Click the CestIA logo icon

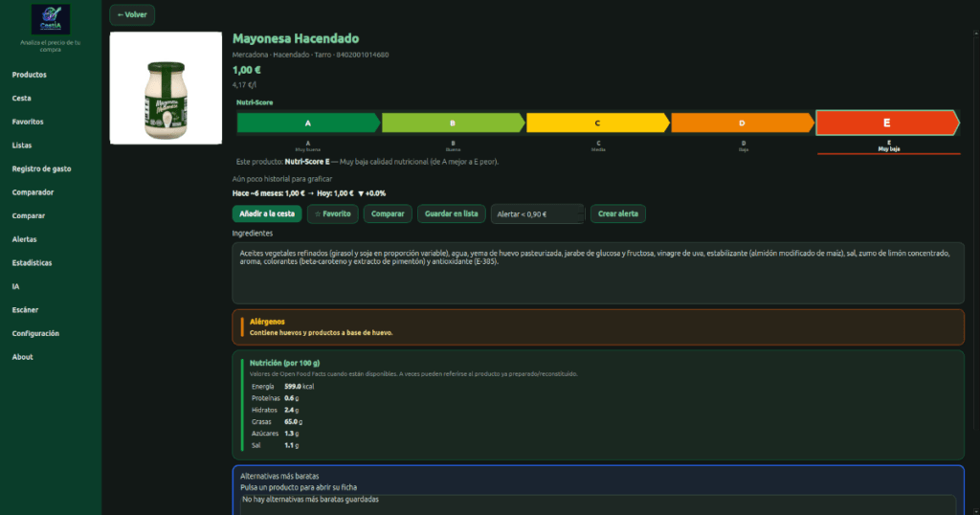[x=51, y=19]
